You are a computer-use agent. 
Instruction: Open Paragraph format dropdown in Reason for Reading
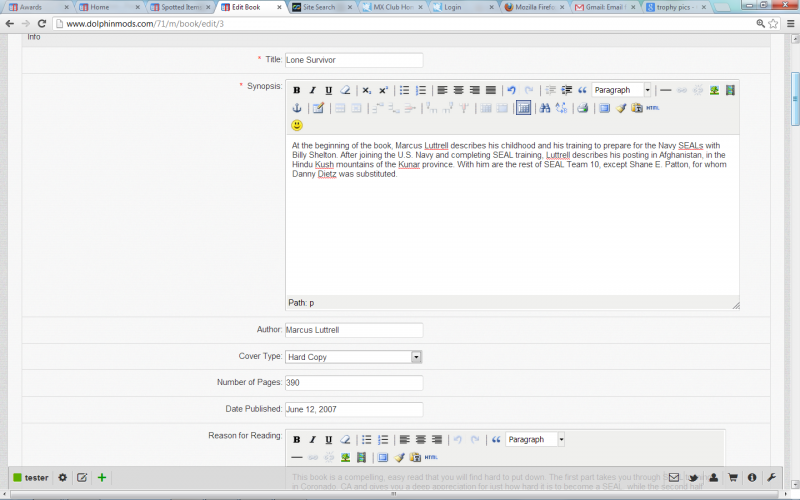point(535,439)
